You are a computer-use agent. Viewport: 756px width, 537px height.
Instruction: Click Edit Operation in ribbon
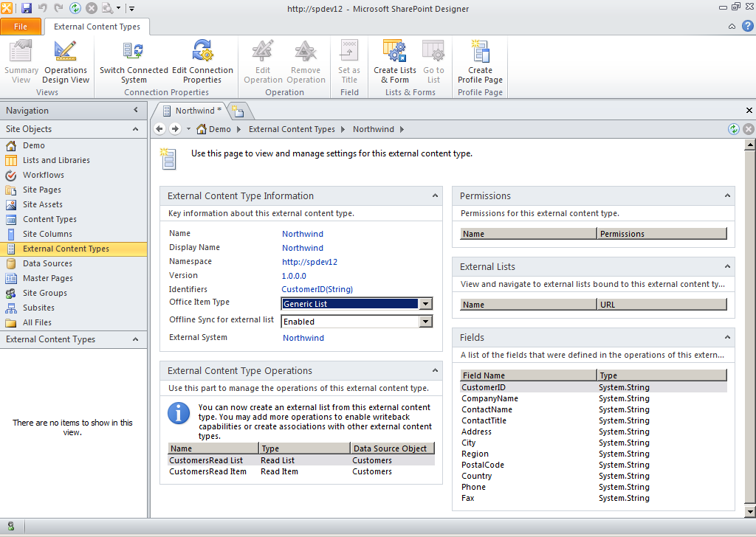coord(263,62)
